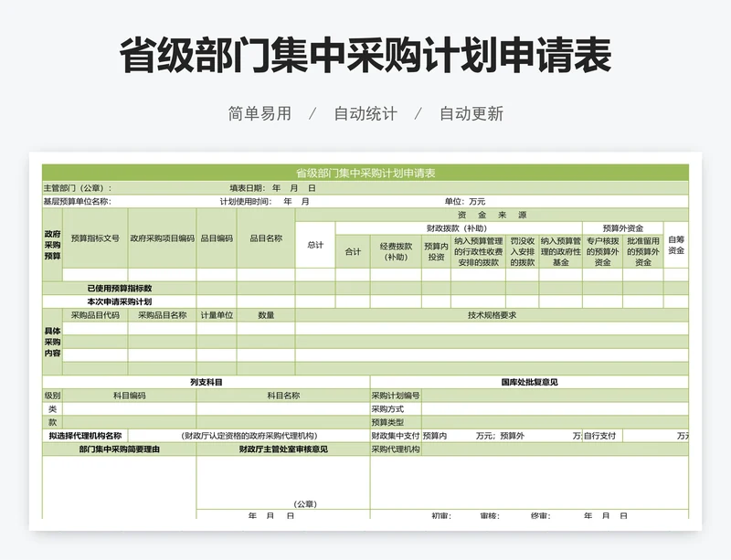Click the 技术规格要求 header cell
The width and height of the screenshot is (731, 560).
492,315
